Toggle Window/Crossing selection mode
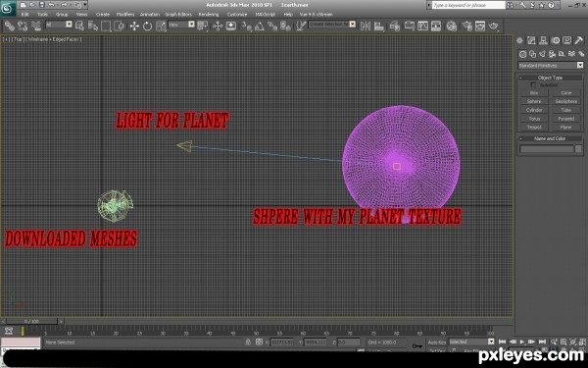588x368 pixels. [120, 26]
